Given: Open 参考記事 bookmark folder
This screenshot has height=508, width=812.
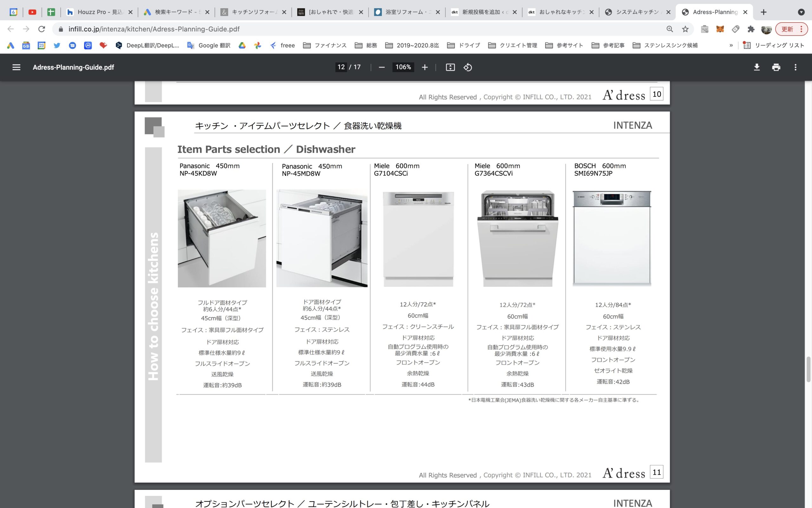Looking at the screenshot, I should 608,45.
